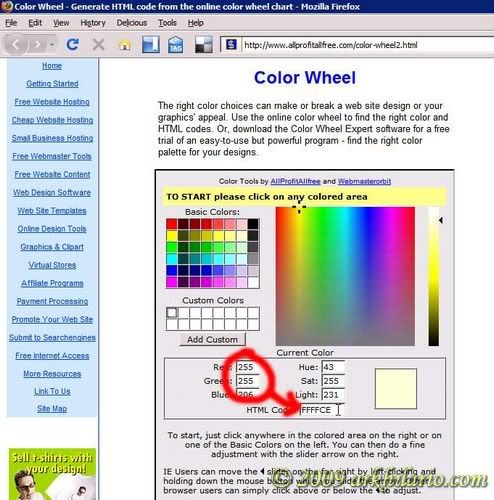The width and height of the screenshot is (494, 500).
Task: Open the History menu
Action: click(93, 23)
